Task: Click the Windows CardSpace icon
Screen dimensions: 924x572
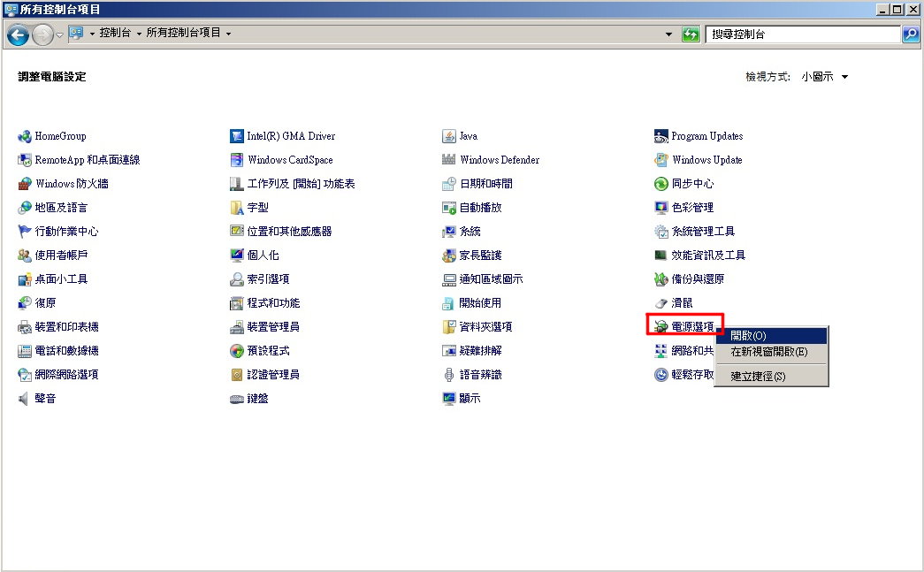Action: (x=236, y=160)
